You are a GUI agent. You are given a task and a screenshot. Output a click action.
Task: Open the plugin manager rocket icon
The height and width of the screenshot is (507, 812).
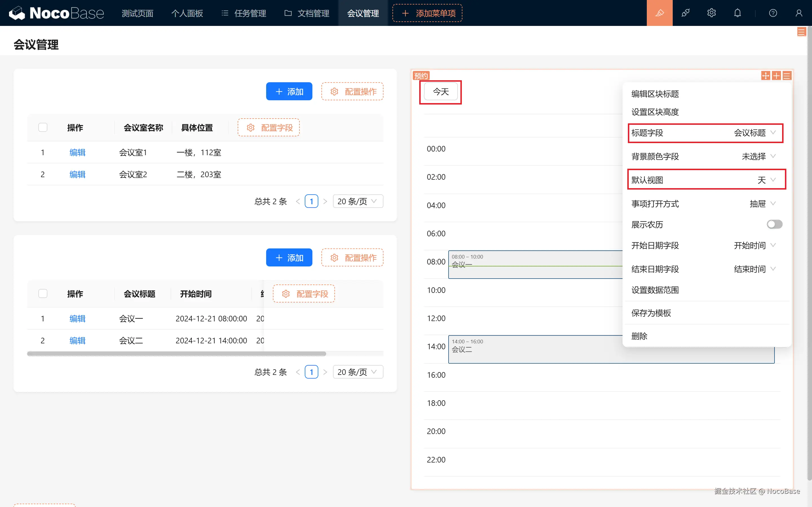point(685,13)
